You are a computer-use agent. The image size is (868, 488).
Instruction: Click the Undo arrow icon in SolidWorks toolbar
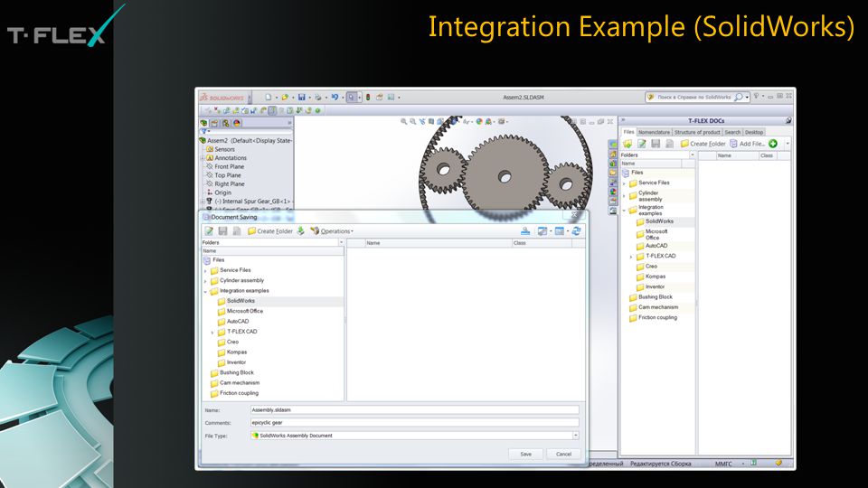(x=335, y=97)
